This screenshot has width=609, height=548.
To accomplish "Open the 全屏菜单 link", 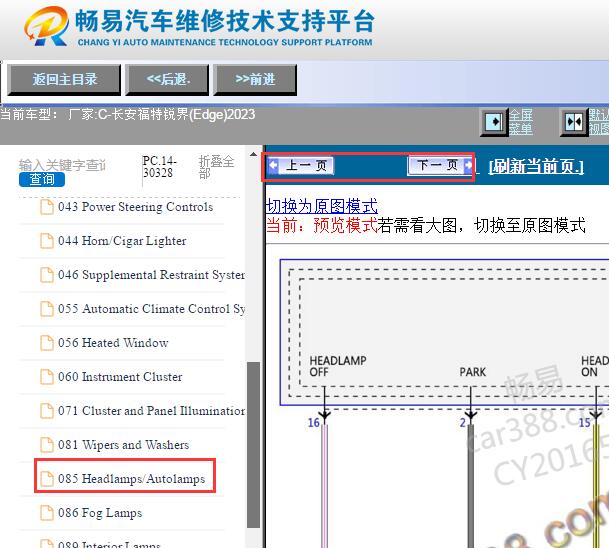I will [520, 122].
